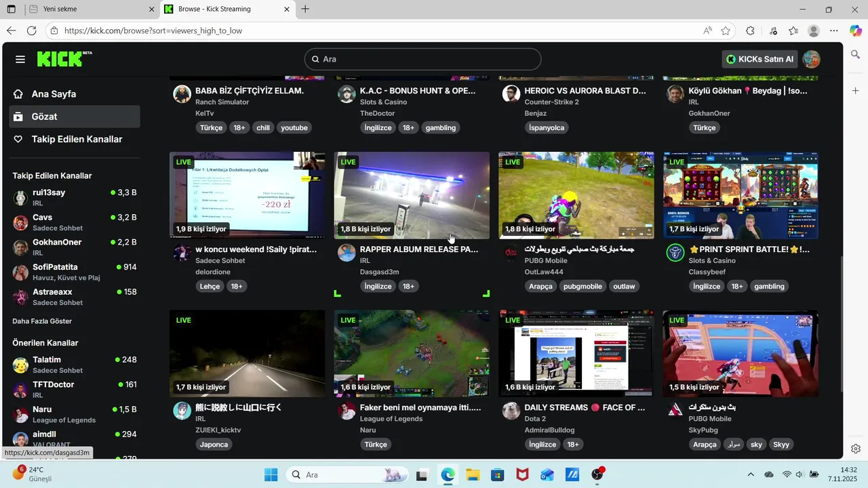Click TheDoctor streamer avatar

pyautogui.click(x=347, y=94)
